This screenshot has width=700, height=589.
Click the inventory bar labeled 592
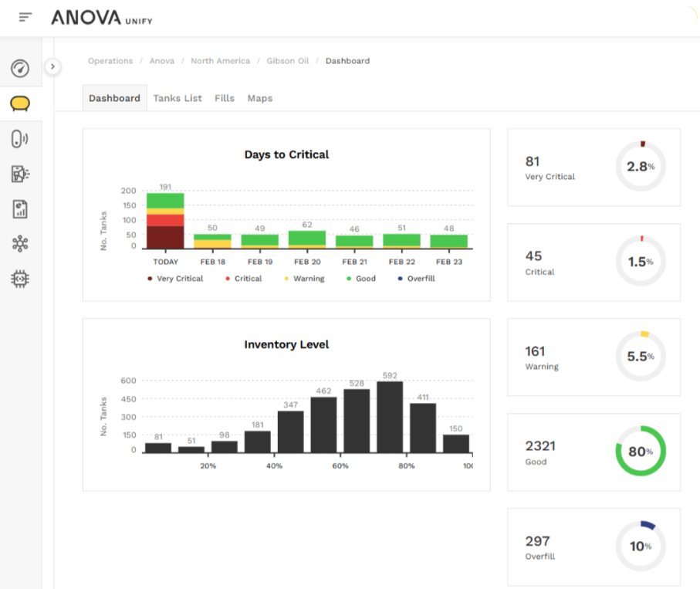point(390,417)
